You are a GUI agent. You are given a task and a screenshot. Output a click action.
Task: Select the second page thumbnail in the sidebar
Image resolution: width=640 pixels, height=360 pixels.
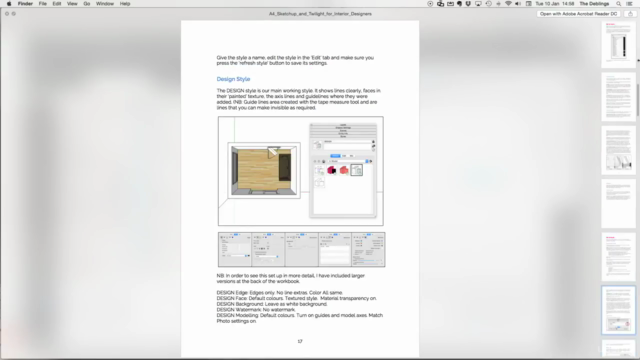(618, 97)
